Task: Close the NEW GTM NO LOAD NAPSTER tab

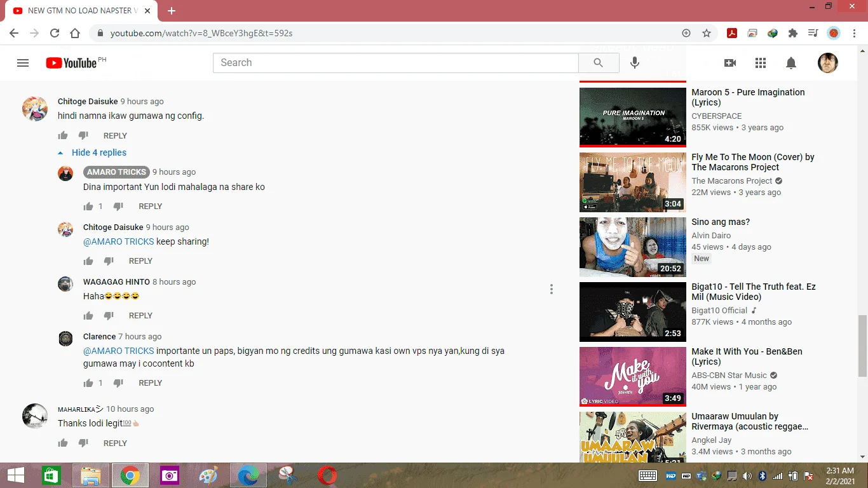Action: coord(147,11)
